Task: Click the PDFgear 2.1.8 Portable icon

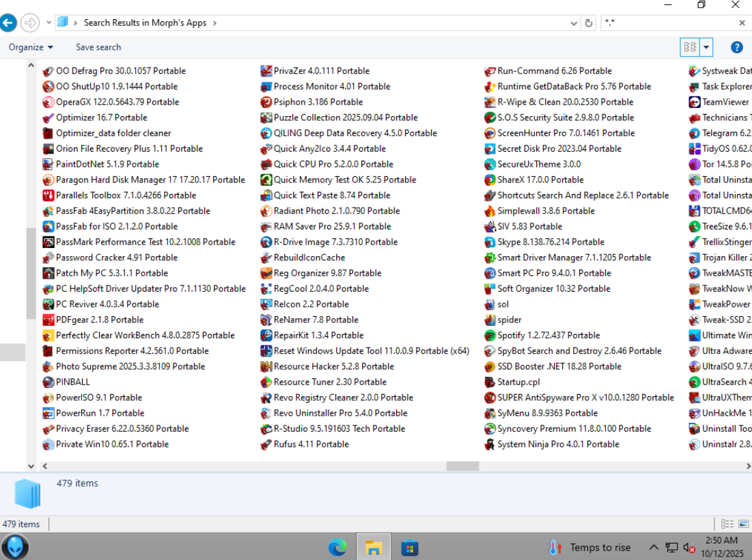Action: (48, 320)
